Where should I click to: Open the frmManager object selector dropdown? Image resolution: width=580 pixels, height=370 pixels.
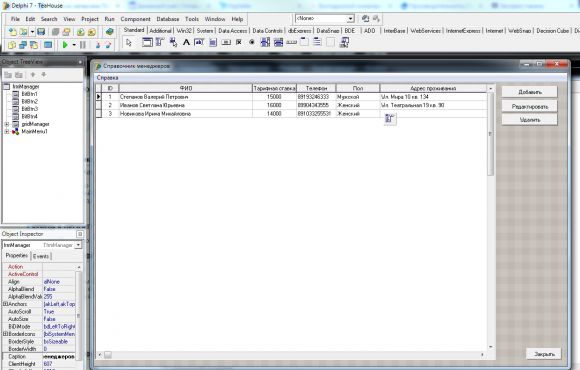pos(78,245)
